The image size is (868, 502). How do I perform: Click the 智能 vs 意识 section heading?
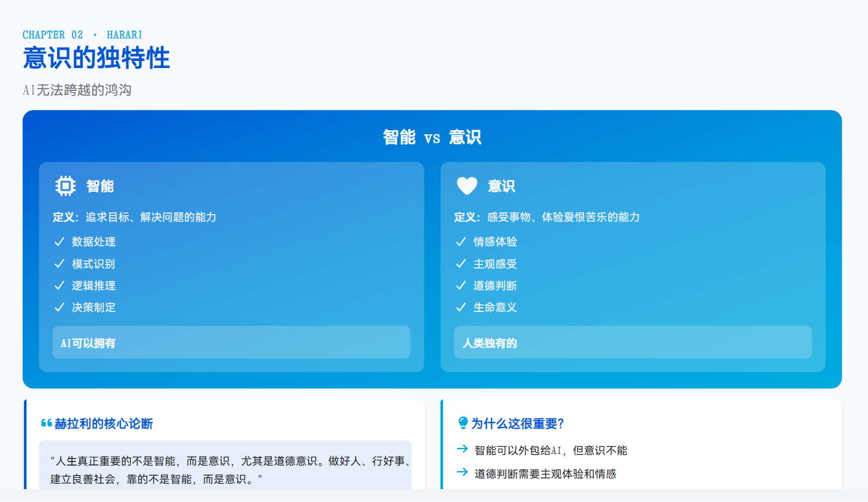pos(432,137)
